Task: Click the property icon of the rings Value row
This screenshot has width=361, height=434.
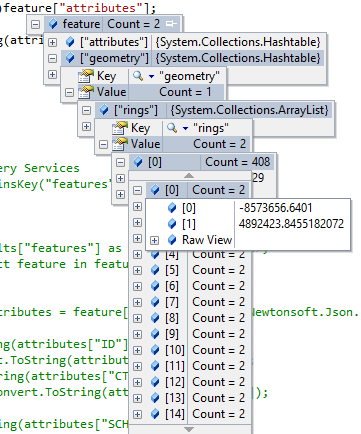Action: (120, 144)
